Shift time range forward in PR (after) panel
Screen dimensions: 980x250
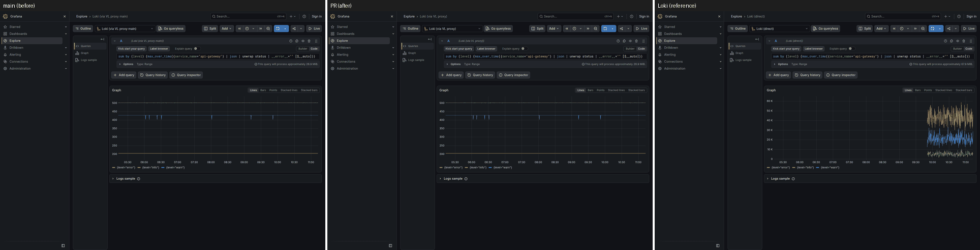pyautogui.click(x=588, y=29)
